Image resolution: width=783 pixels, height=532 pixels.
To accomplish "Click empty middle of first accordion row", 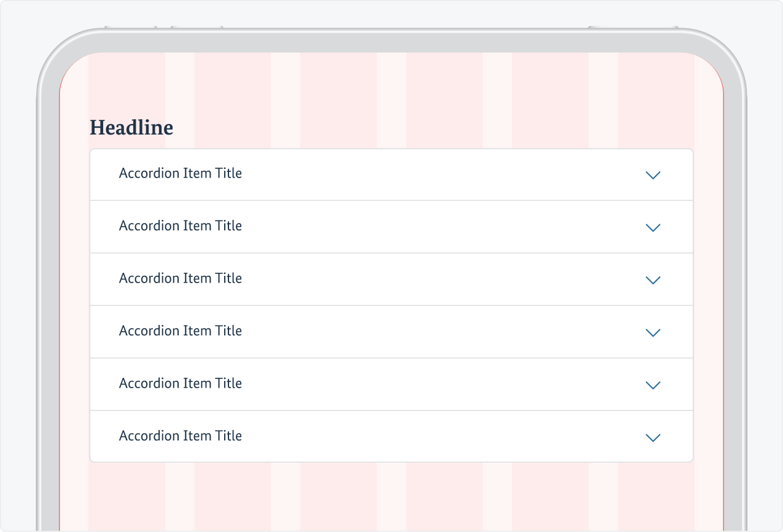I will [430, 174].
